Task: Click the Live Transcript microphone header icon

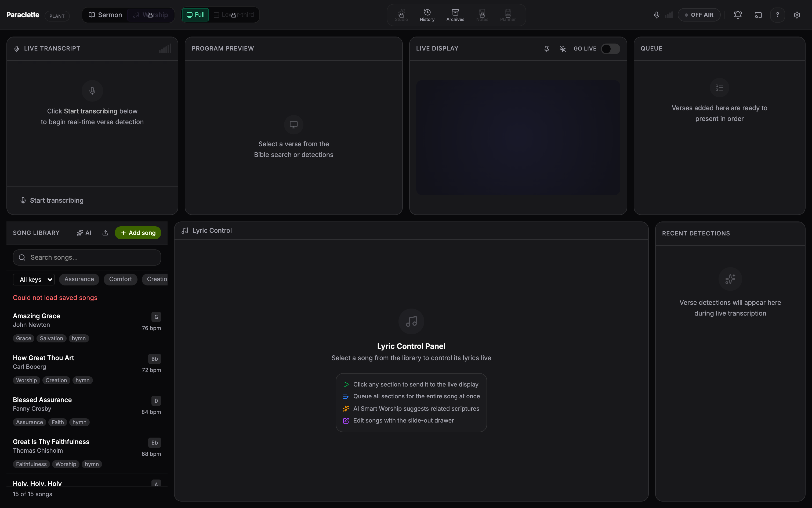Action: [16, 49]
